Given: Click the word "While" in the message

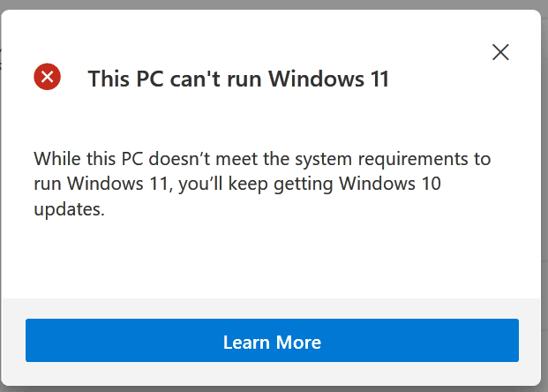Looking at the screenshot, I should click(55, 160).
